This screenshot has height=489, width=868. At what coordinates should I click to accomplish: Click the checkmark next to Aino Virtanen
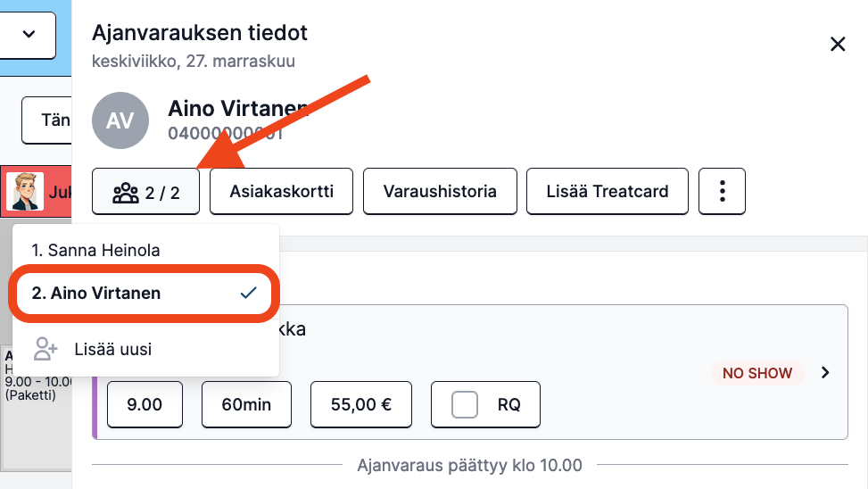click(x=249, y=293)
